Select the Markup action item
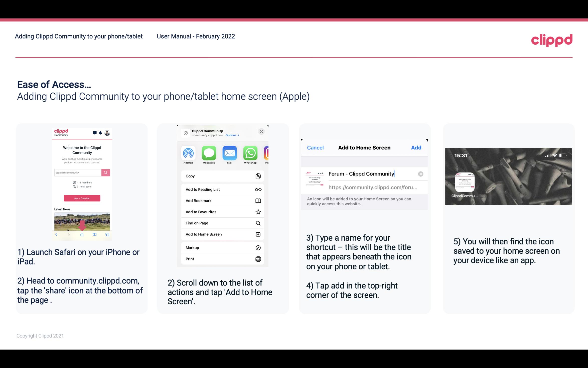This screenshot has width=588, height=368. tap(222, 248)
